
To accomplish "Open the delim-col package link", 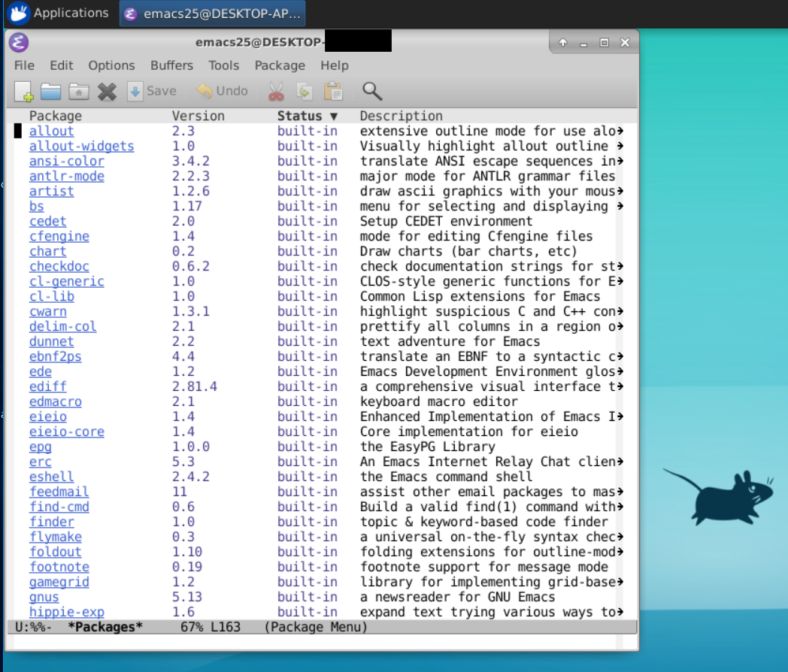I will tap(63, 326).
